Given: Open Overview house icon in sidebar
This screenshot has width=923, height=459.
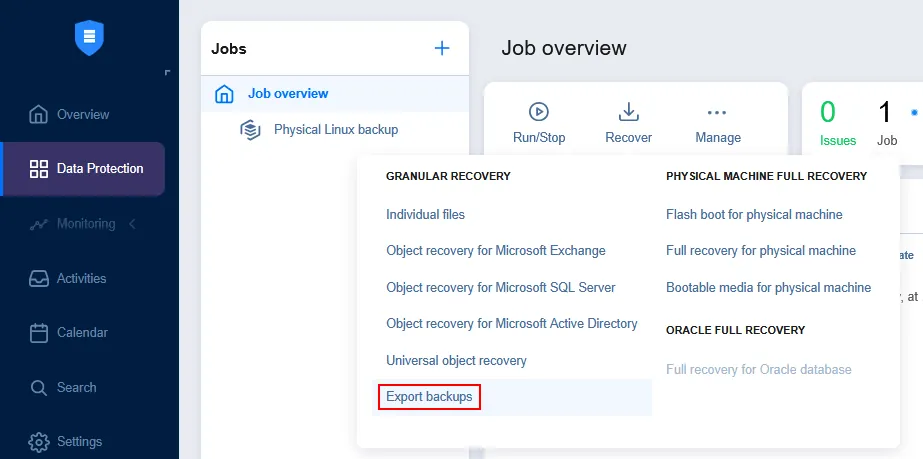Looking at the screenshot, I should [38, 114].
